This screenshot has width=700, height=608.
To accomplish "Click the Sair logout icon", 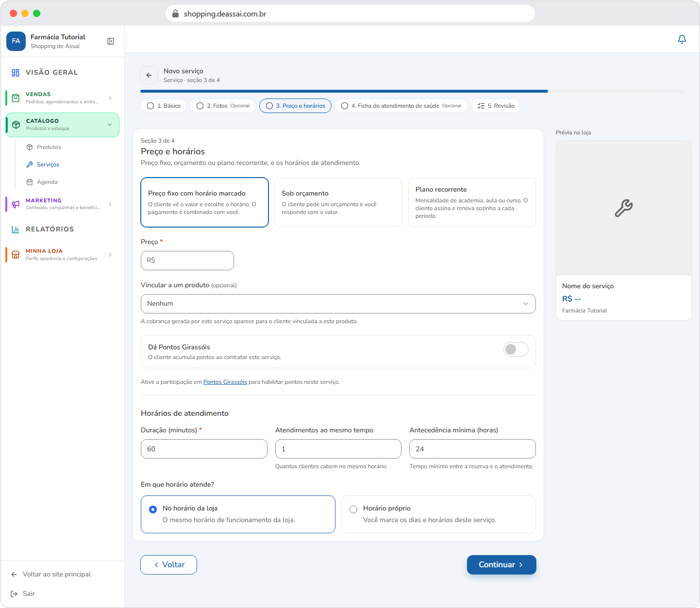I will [x=14, y=593].
